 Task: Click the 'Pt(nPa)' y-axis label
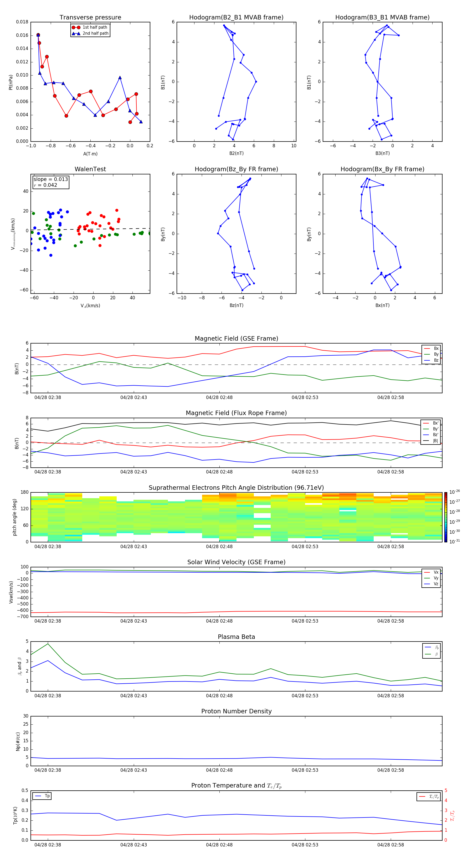pos(11,82)
